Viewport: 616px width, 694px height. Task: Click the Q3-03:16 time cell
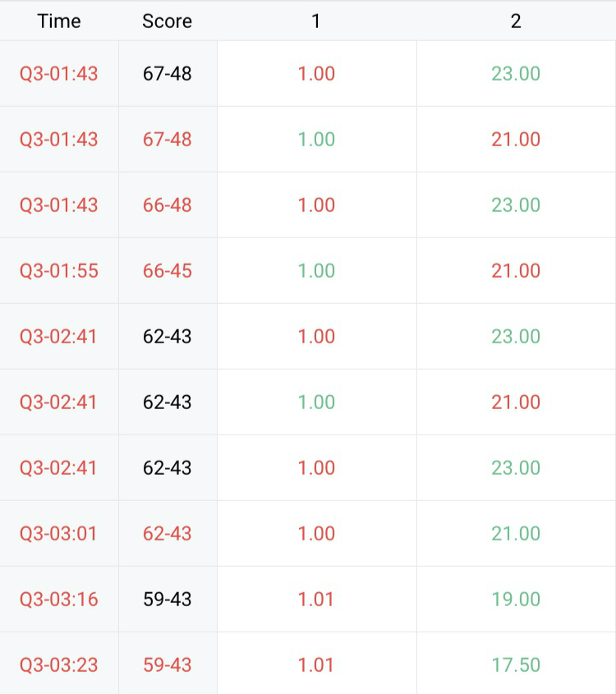tap(59, 600)
